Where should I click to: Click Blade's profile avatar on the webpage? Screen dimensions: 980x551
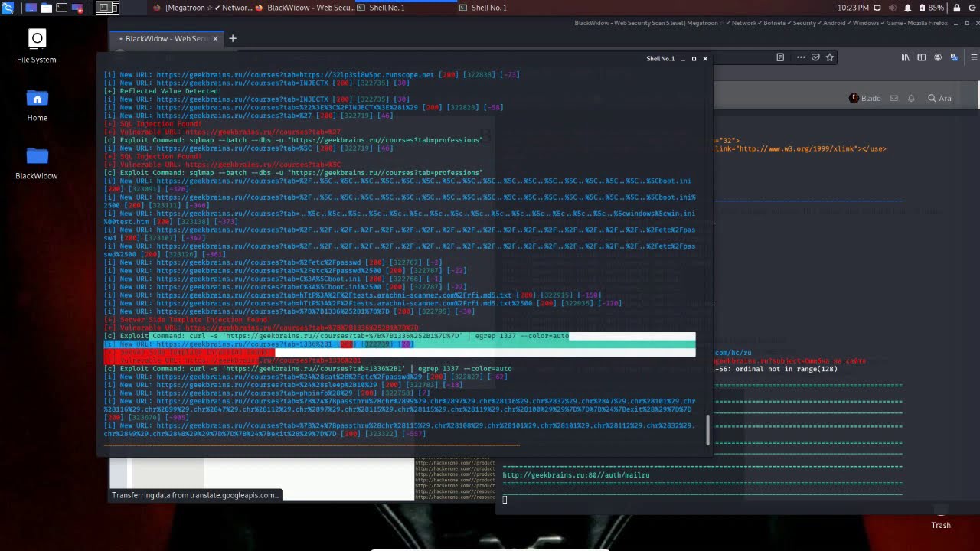coord(854,98)
